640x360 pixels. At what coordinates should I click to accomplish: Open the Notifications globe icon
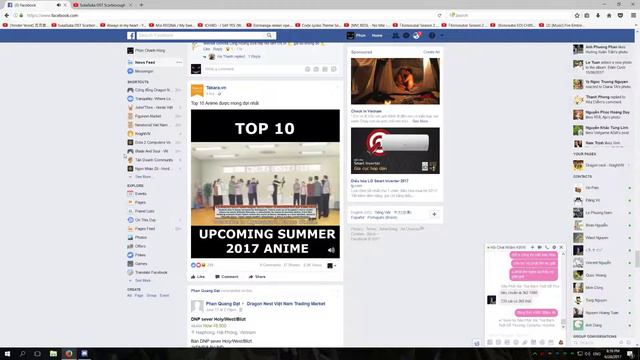416,36
